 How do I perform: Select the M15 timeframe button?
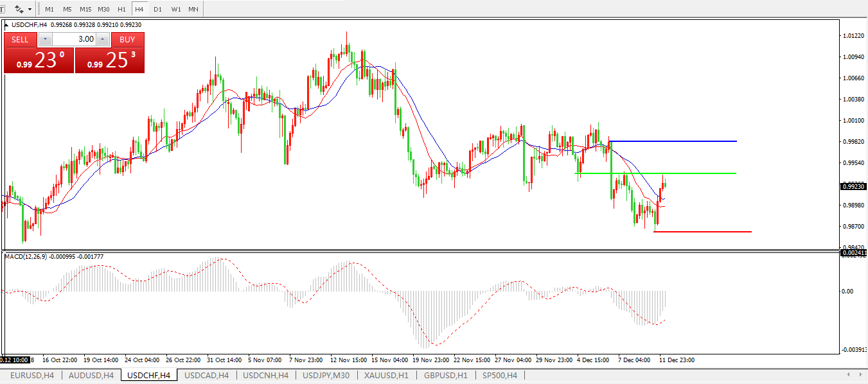[85, 10]
